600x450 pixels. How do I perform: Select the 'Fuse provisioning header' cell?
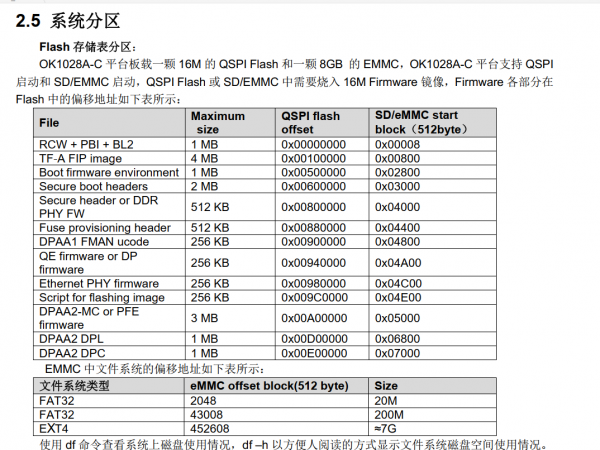104,227
